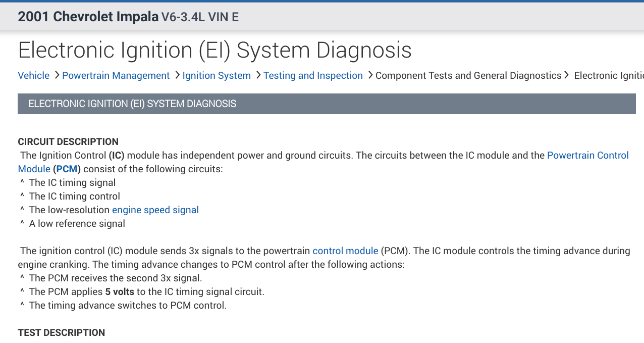Click the CIRCUIT DESCRIPTION heading
The width and height of the screenshot is (644, 343).
[68, 141]
